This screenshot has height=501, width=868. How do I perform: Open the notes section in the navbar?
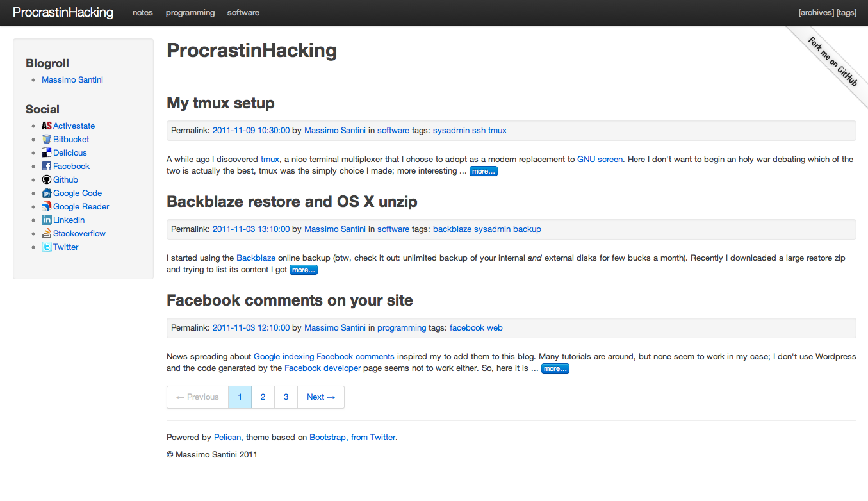point(142,12)
